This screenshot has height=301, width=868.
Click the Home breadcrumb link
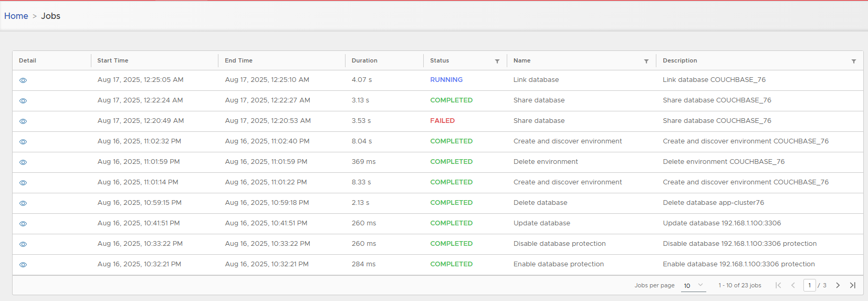[x=16, y=16]
